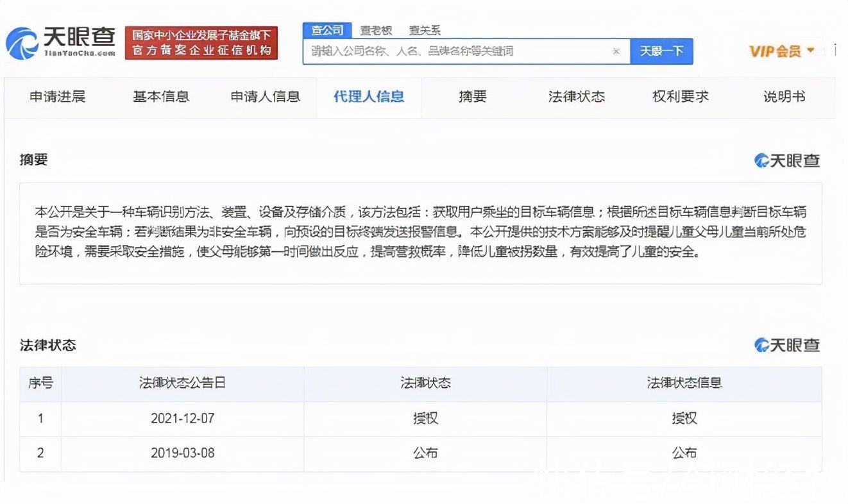Open the 天眼查 logo homepage
Viewport: 848px width, 504px height.
(61, 43)
